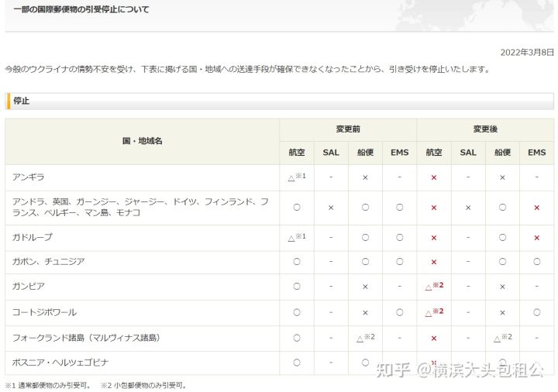This screenshot has height=392, width=558.
Task: Click △※1 cell in ガドループ row
Action: (x=297, y=237)
